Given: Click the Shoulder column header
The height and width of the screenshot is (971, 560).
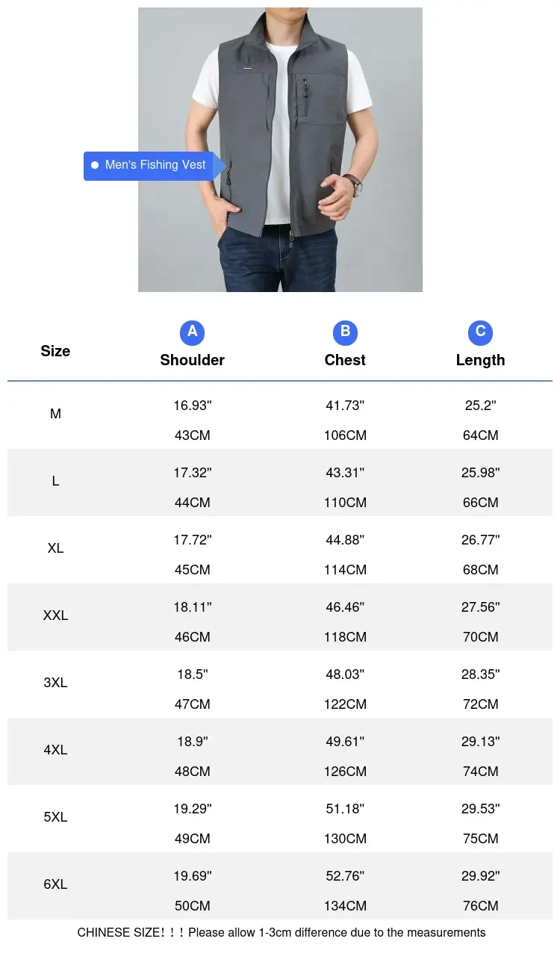Looking at the screenshot, I should (x=192, y=360).
